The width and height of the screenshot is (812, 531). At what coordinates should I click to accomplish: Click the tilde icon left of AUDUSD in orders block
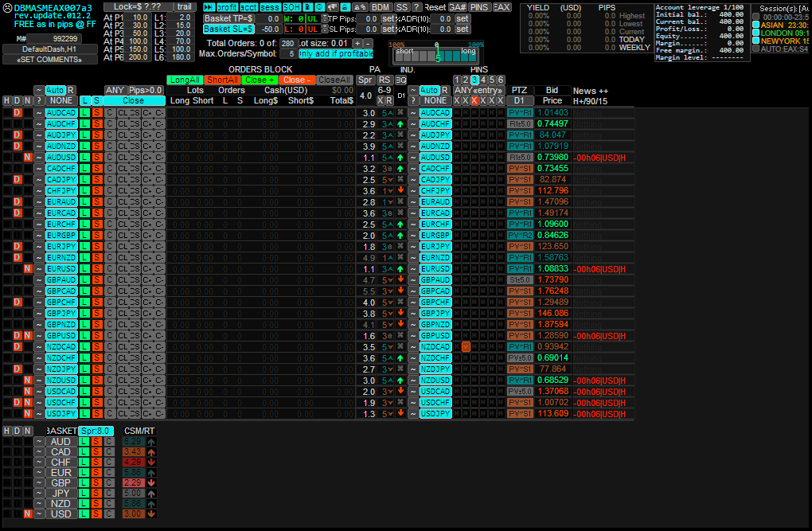click(x=39, y=158)
